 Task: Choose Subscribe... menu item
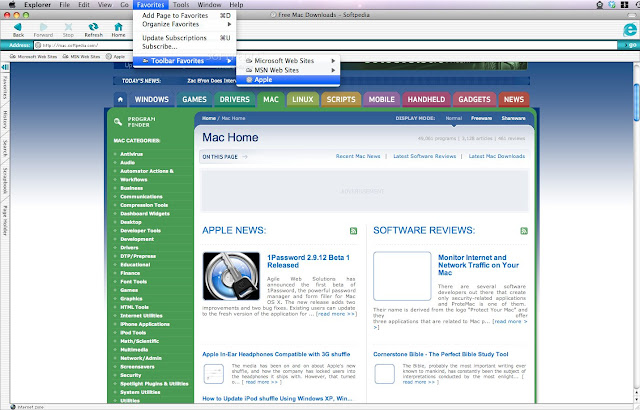tap(184, 47)
